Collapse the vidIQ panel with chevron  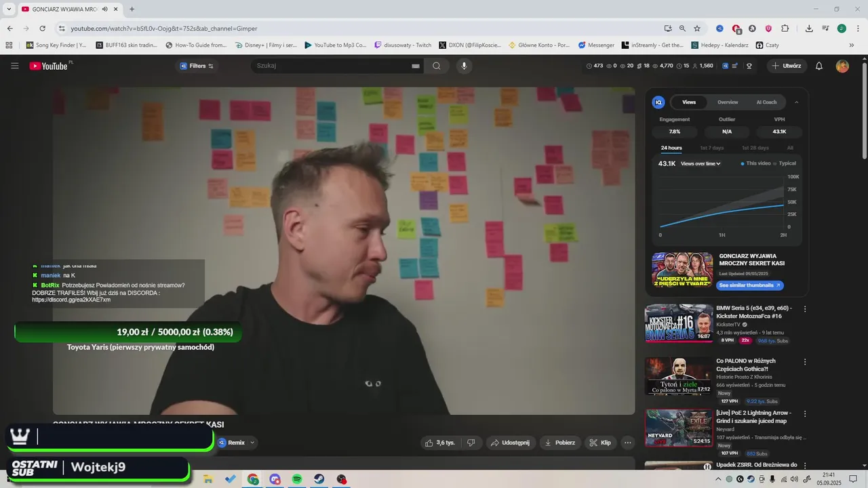797,102
